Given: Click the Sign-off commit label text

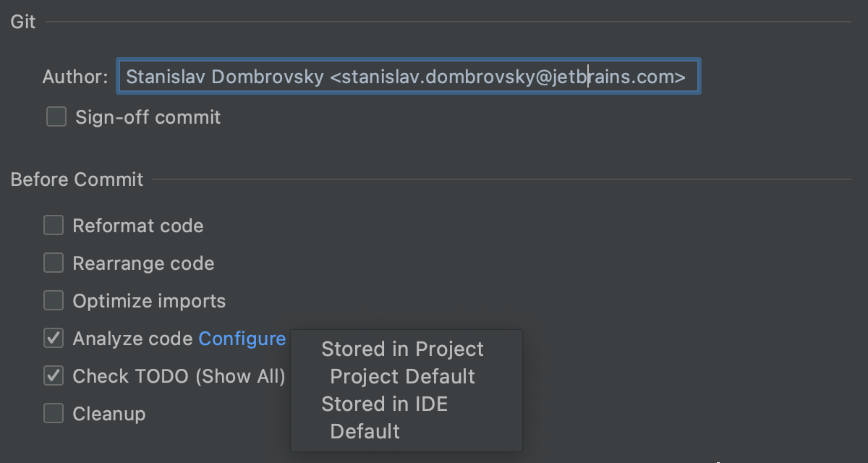Looking at the screenshot, I should (x=148, y=117).
